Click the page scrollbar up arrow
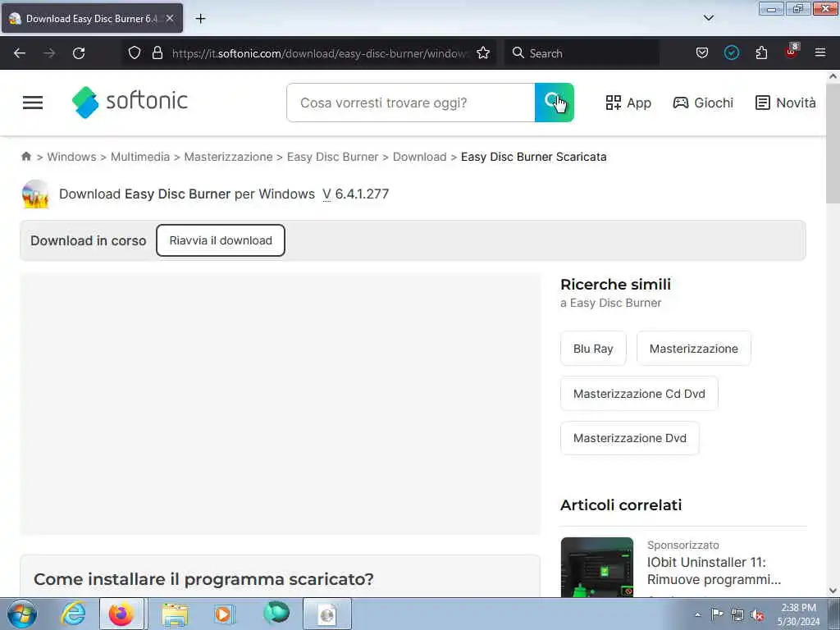The image size is (840, 630). click(833, 76)
